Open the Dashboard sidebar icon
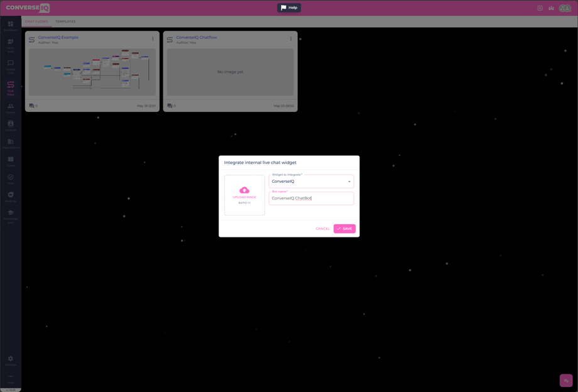Screen dimensions: 578x392 [10, 26]
